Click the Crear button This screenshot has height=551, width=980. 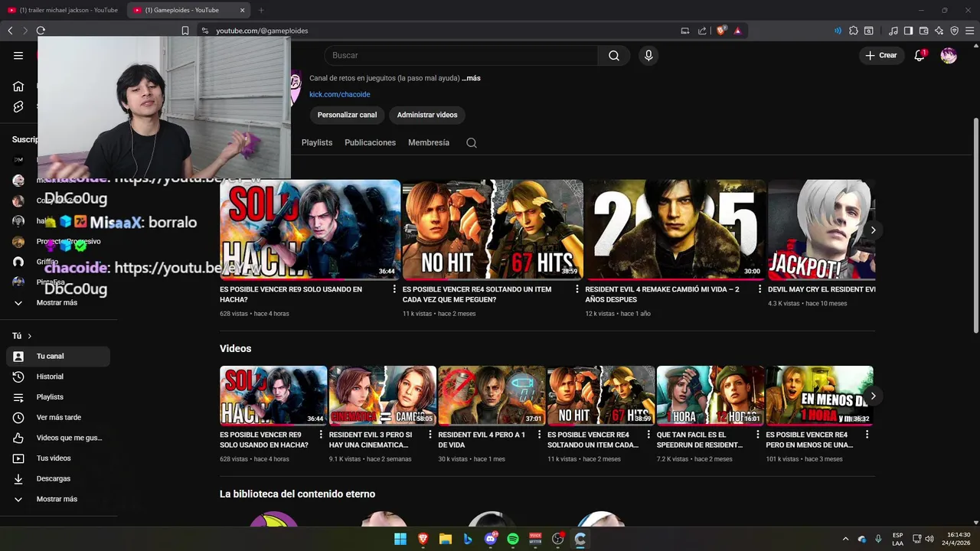881,55
